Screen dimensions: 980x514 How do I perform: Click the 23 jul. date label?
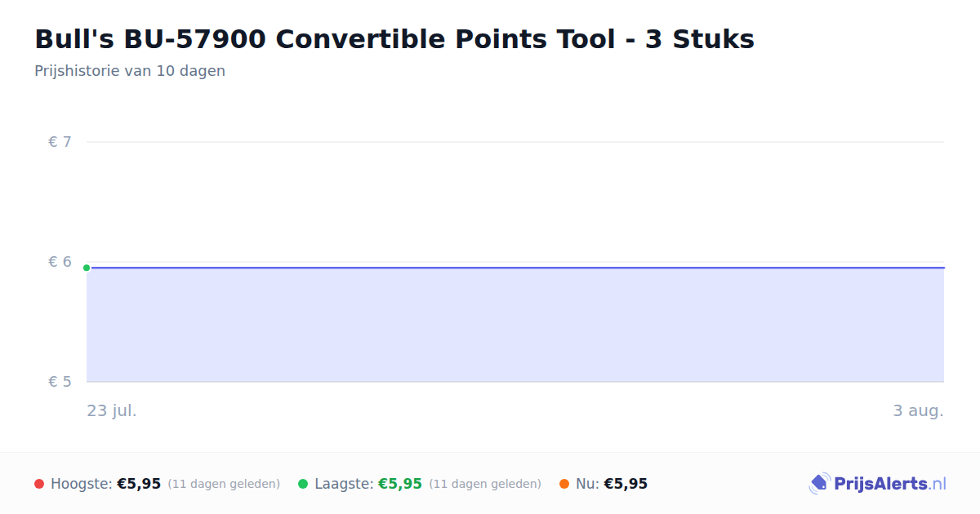[112, 410]
